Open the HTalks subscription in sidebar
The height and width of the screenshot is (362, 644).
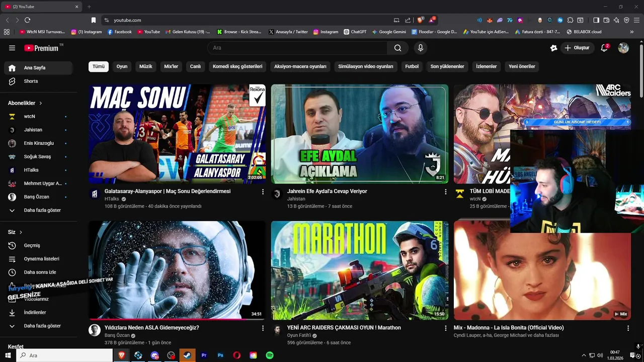(x=38, y=170)
